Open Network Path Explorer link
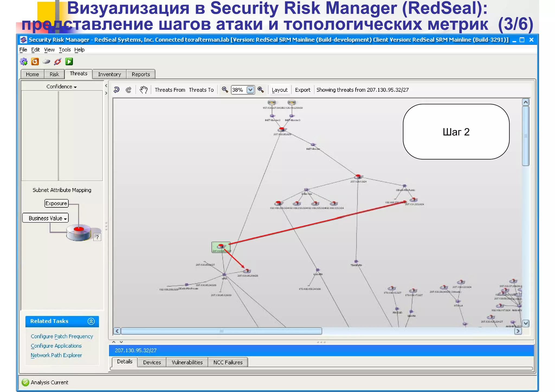This screenshot has width=555, height=392. pyautogui.click(x=56, y=355)
